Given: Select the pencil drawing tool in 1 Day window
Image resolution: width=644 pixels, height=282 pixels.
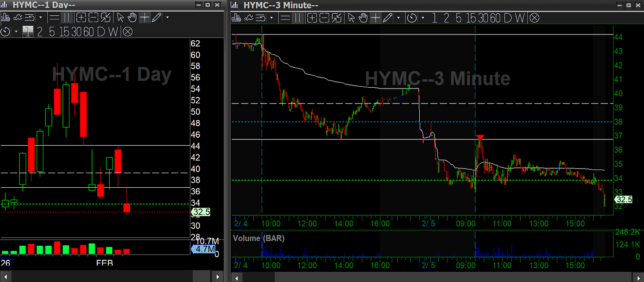Looking at the screenshot, I should [157, 17].
